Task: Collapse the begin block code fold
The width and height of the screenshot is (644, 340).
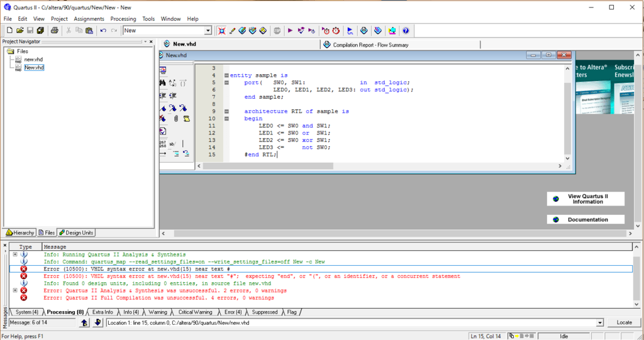Action: coord(226,119)
